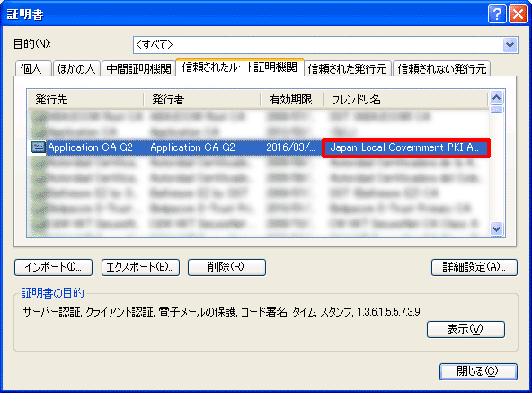This screenshot has width=532, height=393.
Task: Click the 削除 button
Action: tap(226, 267)
